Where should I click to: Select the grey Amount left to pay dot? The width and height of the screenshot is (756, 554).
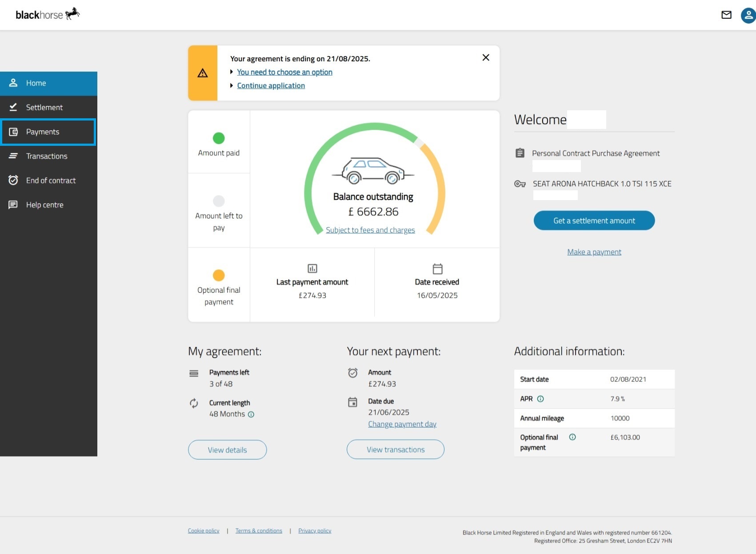click(x=219, y=201)
